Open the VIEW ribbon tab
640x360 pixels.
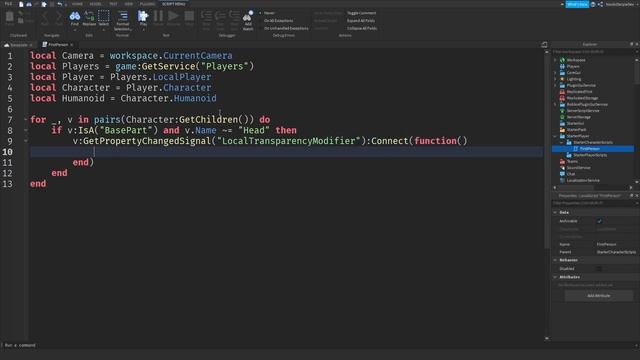129,4
